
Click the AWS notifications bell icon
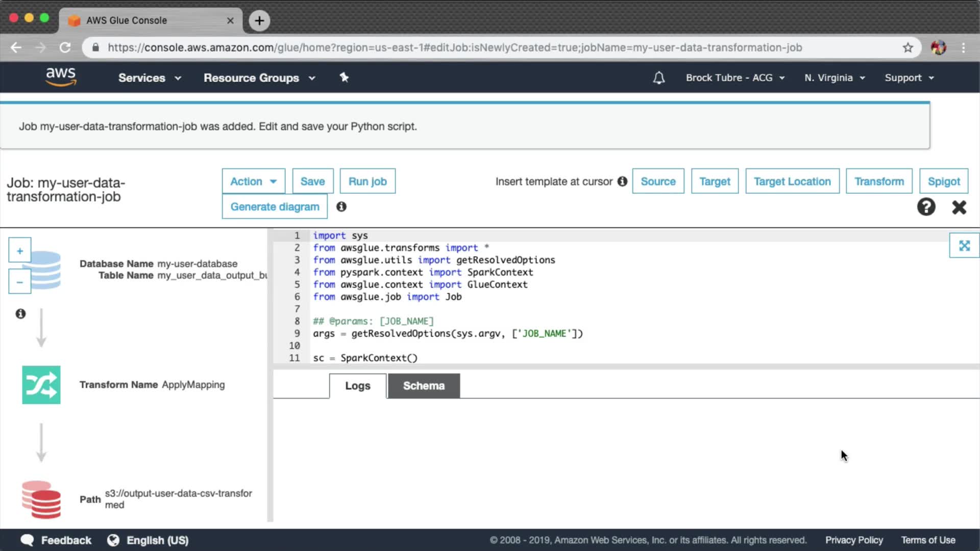pyautogui.click(x=658, y=78)
